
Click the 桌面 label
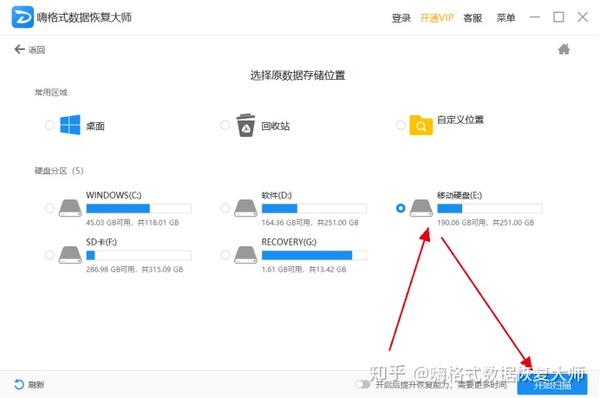(x=95, y=126)
